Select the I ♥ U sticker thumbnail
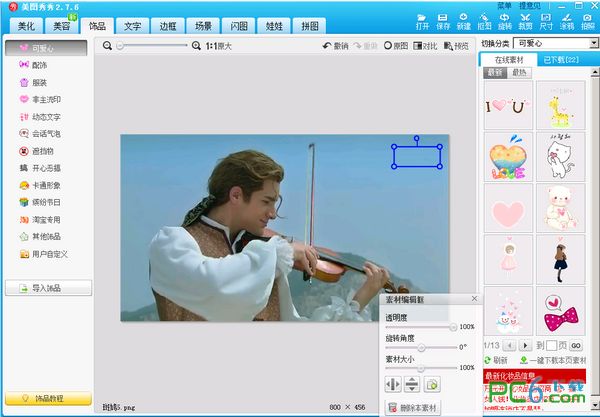The height and width of the screenshot is (417, 600). (x=506, y=104)
